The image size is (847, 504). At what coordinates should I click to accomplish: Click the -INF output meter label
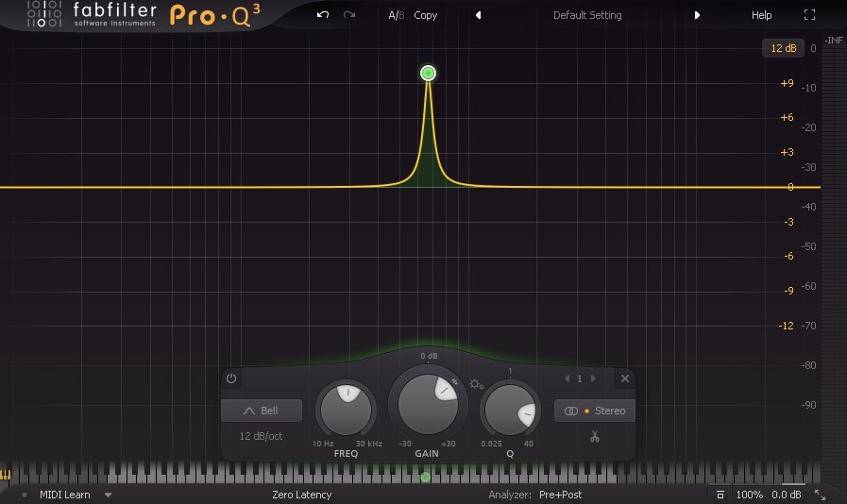(834, 40)
